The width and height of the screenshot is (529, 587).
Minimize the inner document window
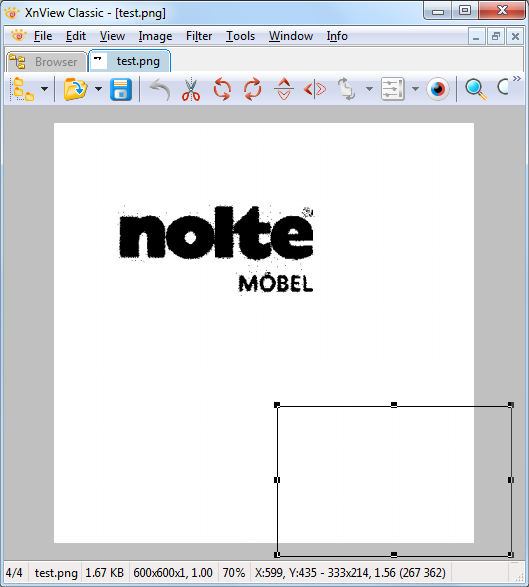[476, 37]
